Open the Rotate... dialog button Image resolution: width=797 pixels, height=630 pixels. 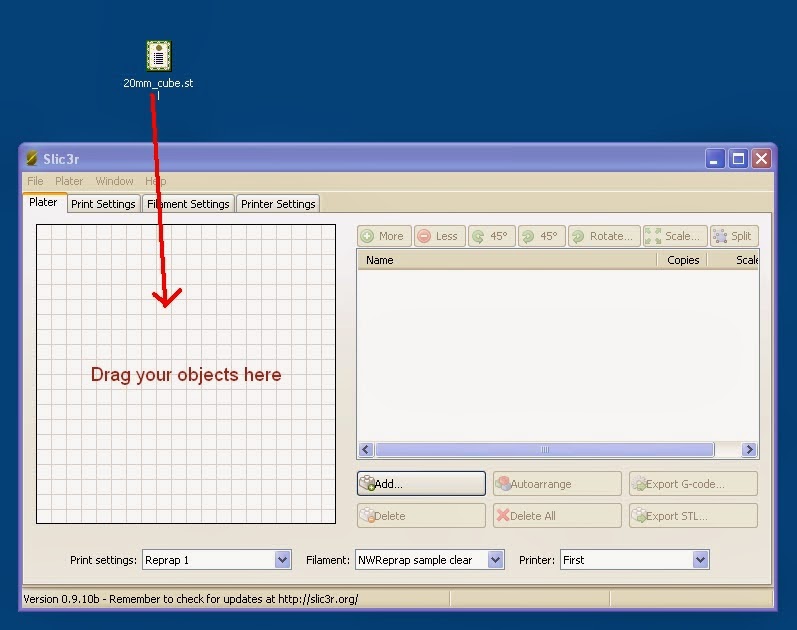coord(604,236)
